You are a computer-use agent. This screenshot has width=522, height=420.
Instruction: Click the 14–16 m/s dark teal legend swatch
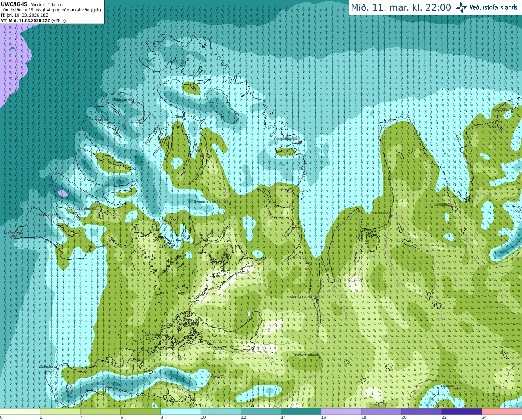(301, 411)
